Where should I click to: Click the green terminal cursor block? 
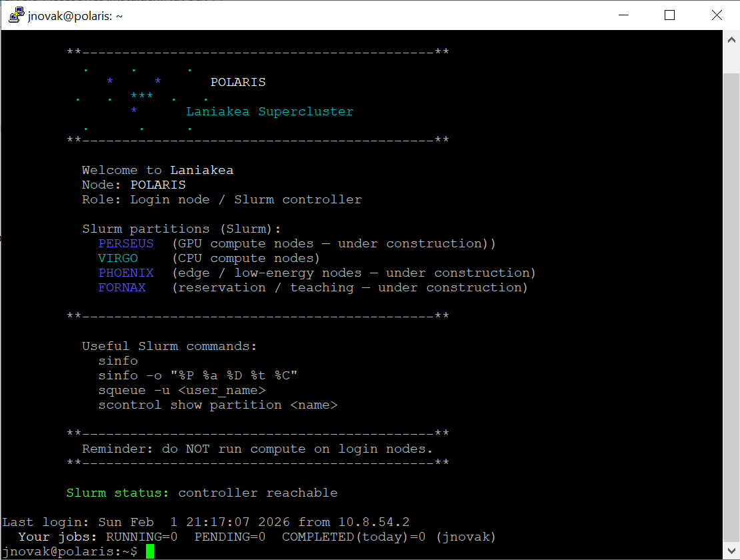(150, 551)
